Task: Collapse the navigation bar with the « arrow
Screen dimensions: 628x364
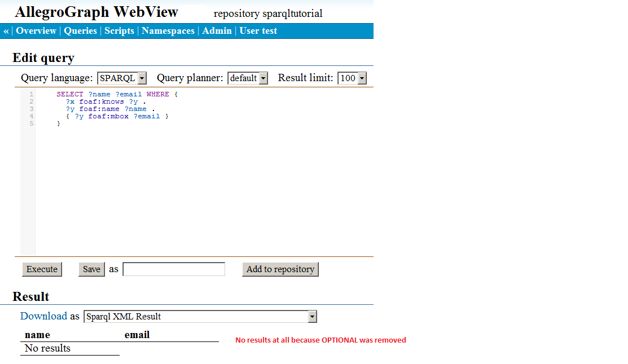Action: (5, 31)
